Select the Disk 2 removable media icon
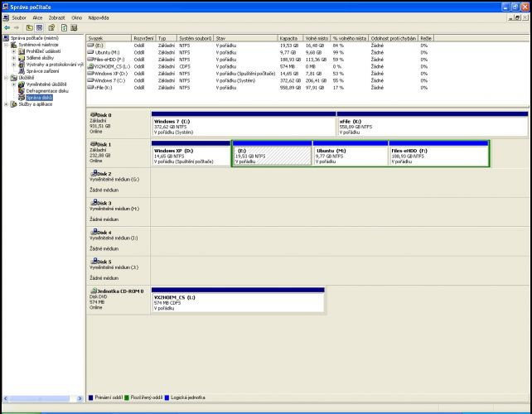The image size is (532, 414). 94,173
